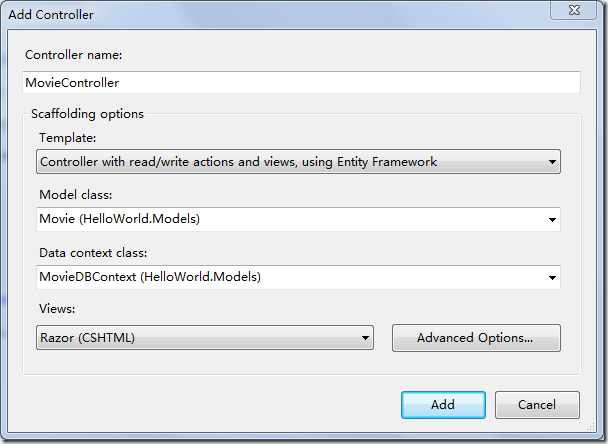Expand the Data context class dropdown arrow
This screenshot has width=608, height=444.
552,278
